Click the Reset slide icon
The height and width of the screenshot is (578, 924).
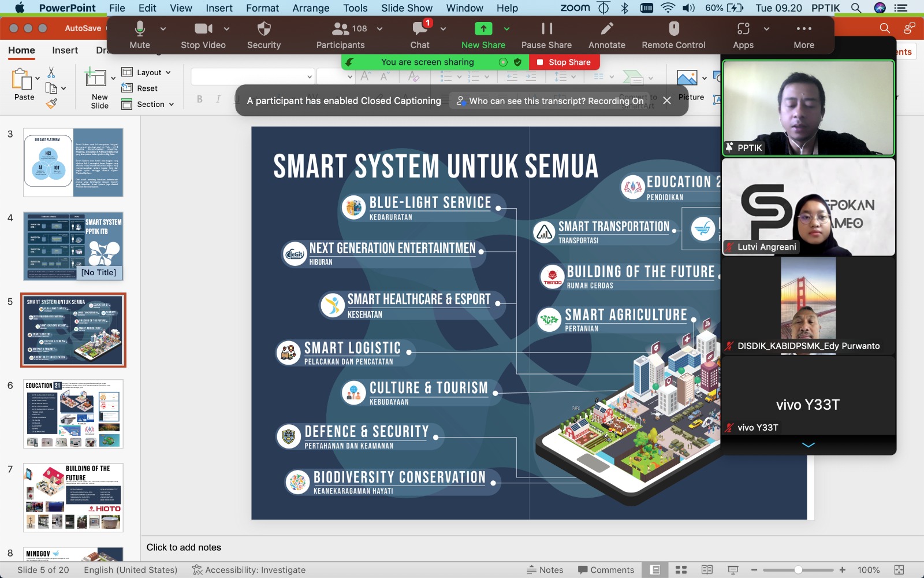[127, 88]
